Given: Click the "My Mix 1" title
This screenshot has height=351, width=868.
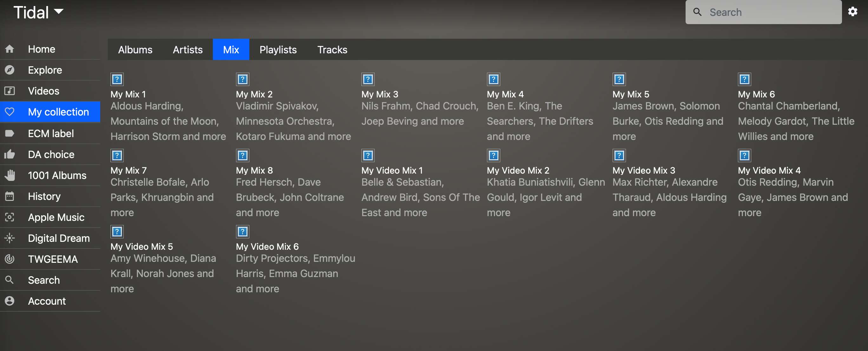Looking at the screenshot, I should 128,94.
